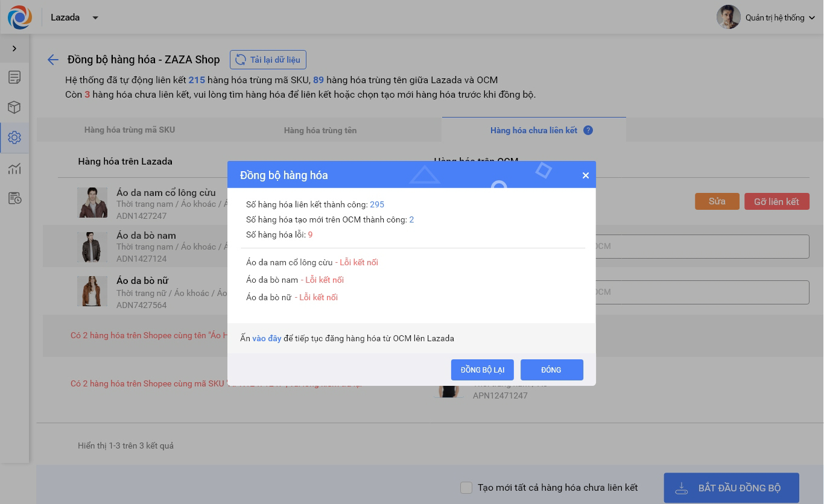Close the Đồng bộ hàng hóa dialog
The width and height of the screenshot is (824, 504).
(x=585, y=175)
